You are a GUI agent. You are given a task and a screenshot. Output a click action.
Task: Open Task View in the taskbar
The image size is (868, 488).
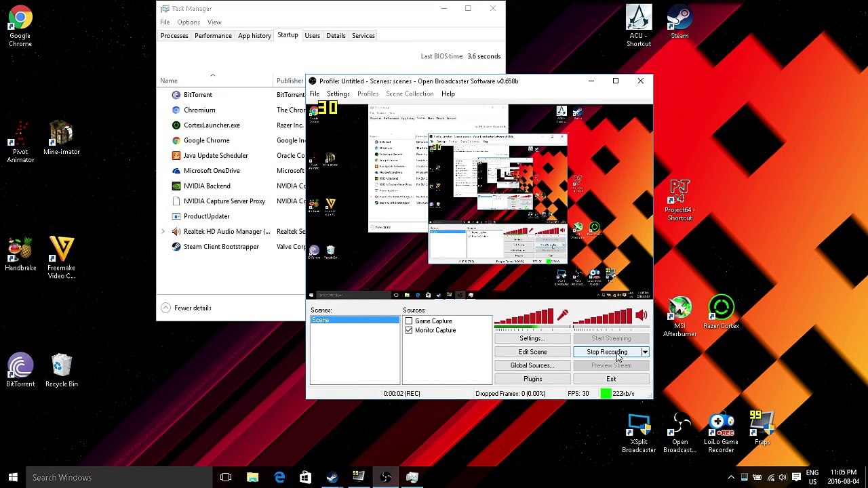click(x=226, y=477)
